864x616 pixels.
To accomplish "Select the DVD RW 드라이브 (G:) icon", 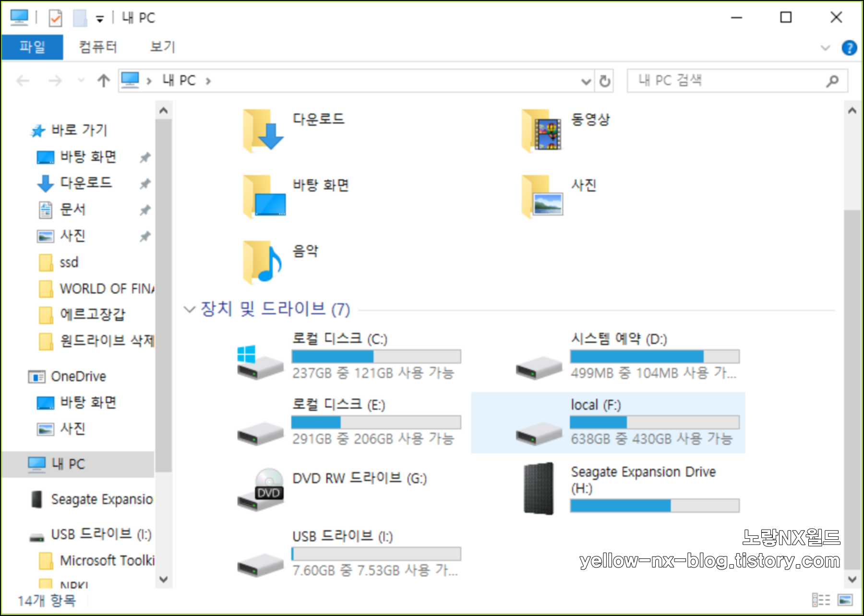I will [x=261, y=489].
